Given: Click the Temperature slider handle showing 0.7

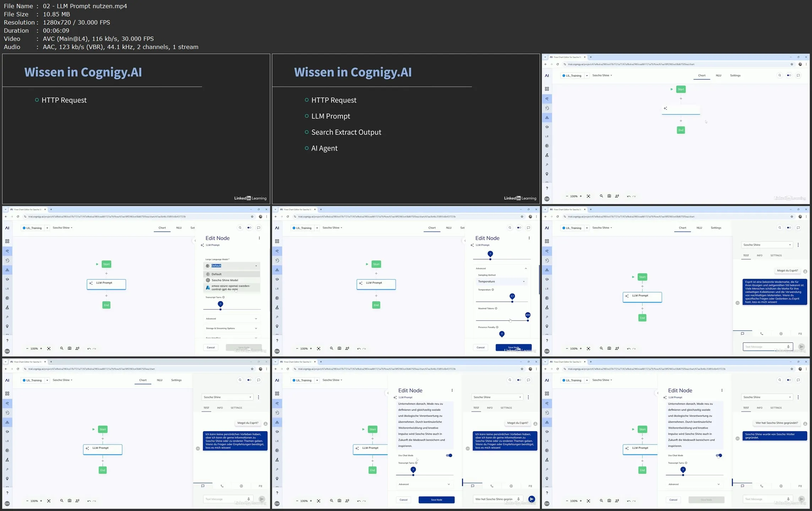Looking at the screenshot, I should coord(512,297).
